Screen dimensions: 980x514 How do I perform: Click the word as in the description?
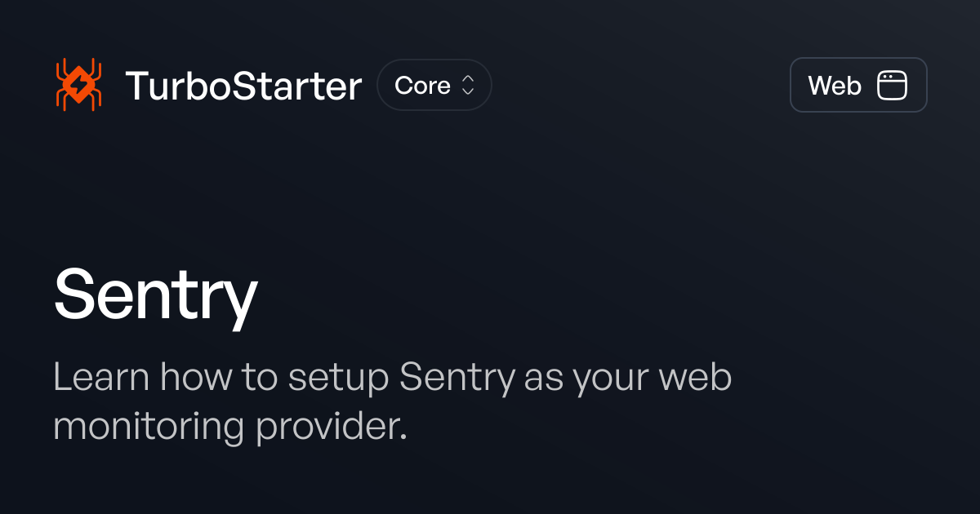pos(543,378)
